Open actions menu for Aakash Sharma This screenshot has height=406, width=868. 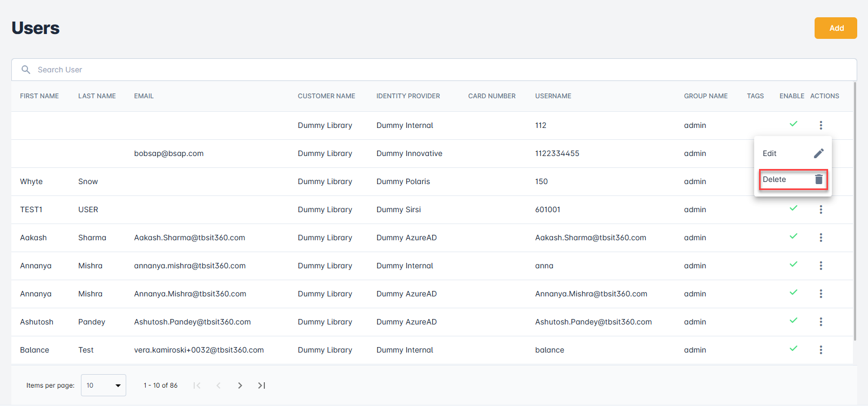821,238
